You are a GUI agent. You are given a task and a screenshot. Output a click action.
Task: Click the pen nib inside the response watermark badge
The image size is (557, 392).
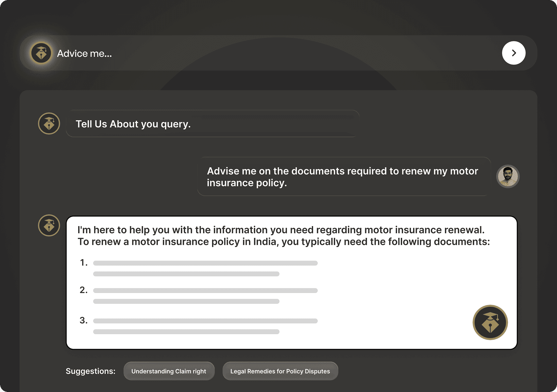[x=490, y=325]
